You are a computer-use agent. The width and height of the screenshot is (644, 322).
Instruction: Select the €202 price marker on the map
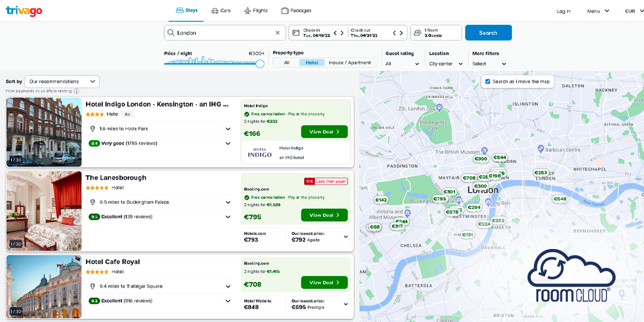498,221
